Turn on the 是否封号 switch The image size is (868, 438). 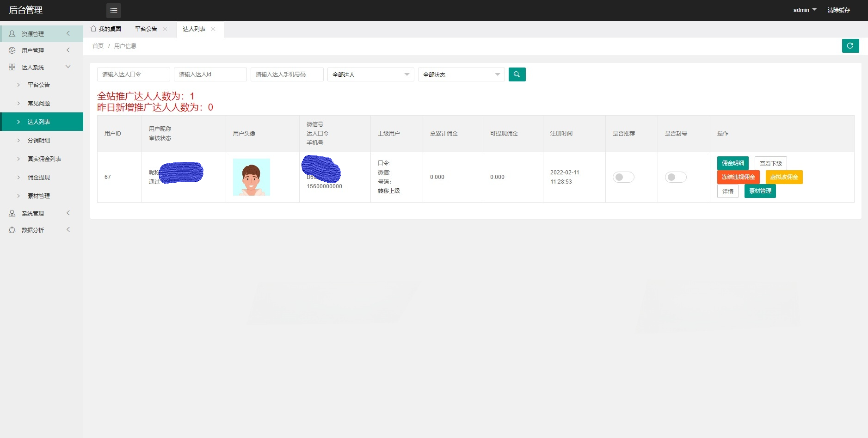click(676, 177)
